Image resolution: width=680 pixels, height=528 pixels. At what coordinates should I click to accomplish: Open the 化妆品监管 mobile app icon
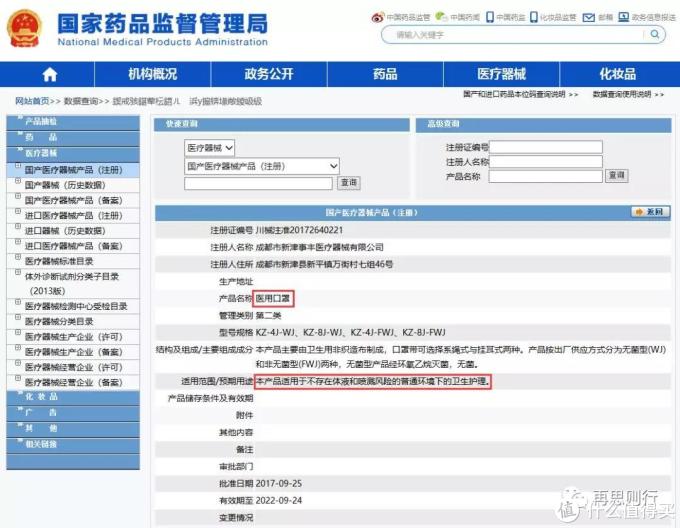534,17
